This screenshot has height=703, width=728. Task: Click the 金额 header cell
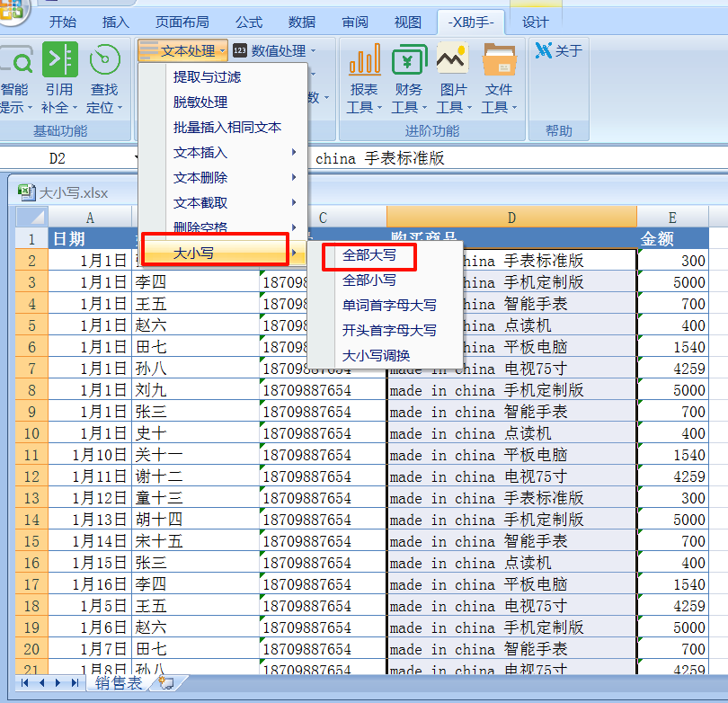tap(673, 238)
